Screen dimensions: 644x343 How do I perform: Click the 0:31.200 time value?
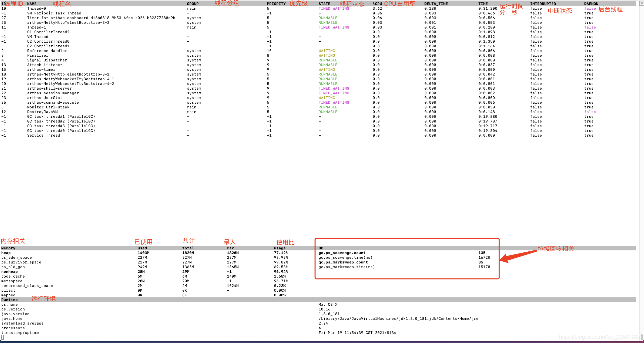click(x=488, y=9)
